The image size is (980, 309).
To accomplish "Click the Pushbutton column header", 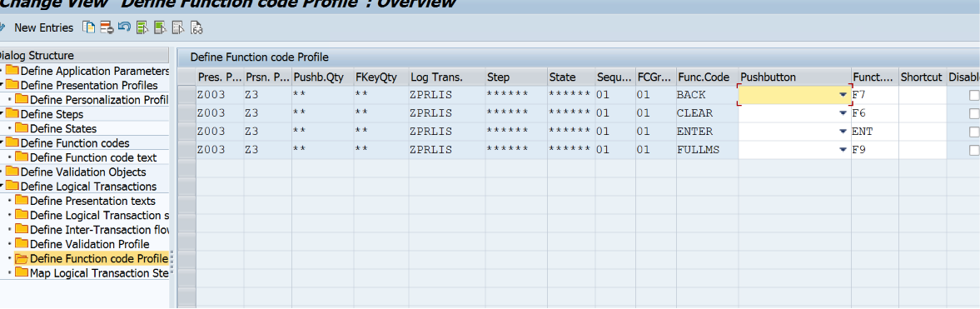I will click(794, 77).
